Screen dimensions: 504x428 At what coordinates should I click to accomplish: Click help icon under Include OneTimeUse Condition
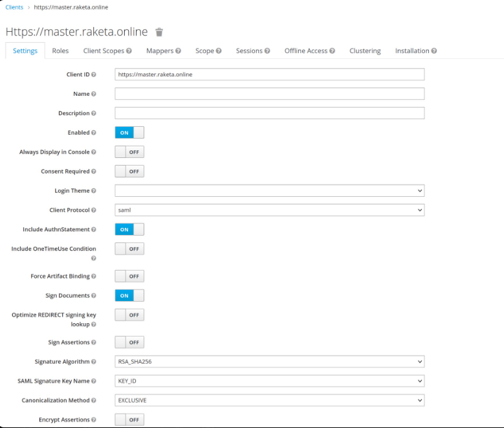[94, 258]
